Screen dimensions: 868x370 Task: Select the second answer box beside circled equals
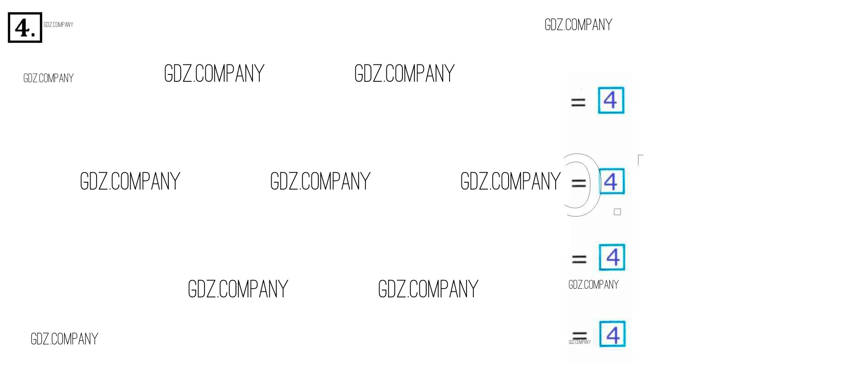point(611,182)
